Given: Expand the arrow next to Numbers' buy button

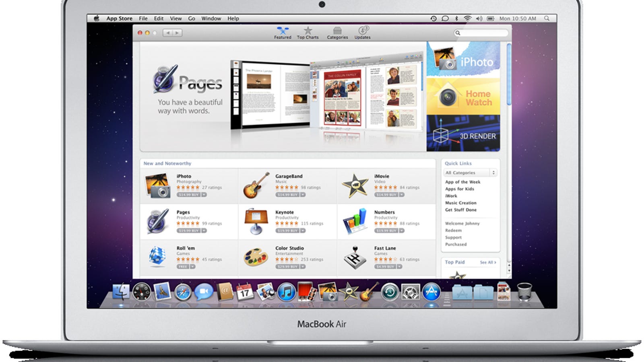Looking at the screenshot, I should click(402, 231).
